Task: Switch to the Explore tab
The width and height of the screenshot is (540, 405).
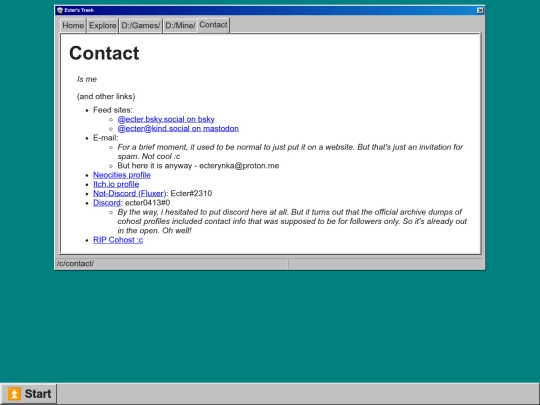Action: pos(102,26)
